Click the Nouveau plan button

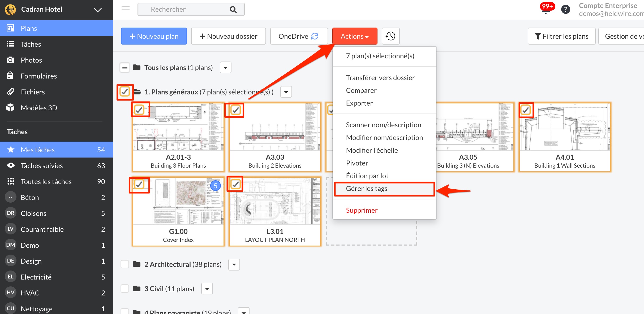pos(154,36)
